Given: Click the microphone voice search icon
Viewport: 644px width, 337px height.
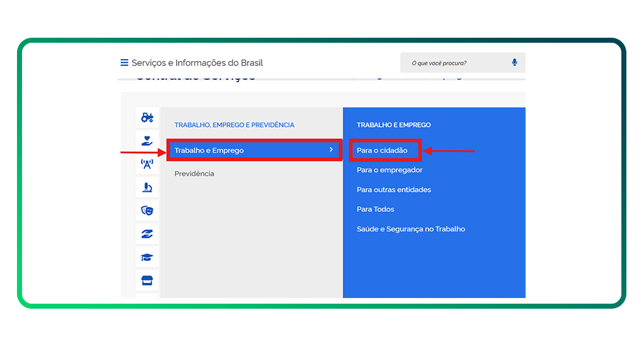Looking at the screenshot, I should [514, 63].
